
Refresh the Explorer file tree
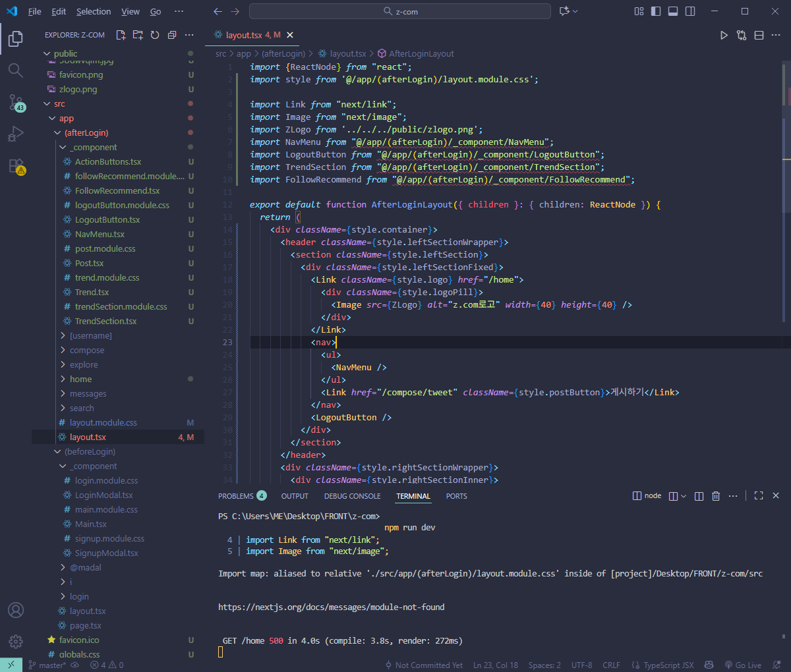pos(155,35)
